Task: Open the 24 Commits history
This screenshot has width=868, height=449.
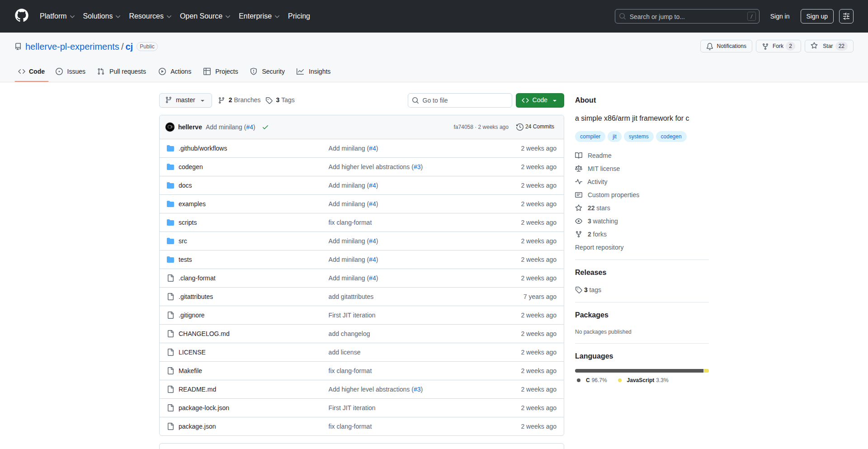Action: (x=535, y=127)
